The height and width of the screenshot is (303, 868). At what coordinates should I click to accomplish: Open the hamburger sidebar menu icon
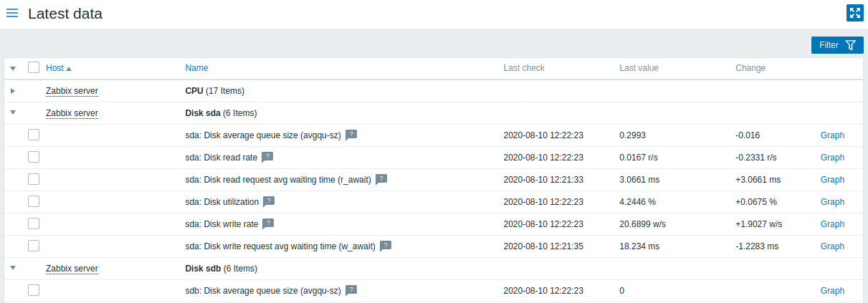[x=12, y=13]
